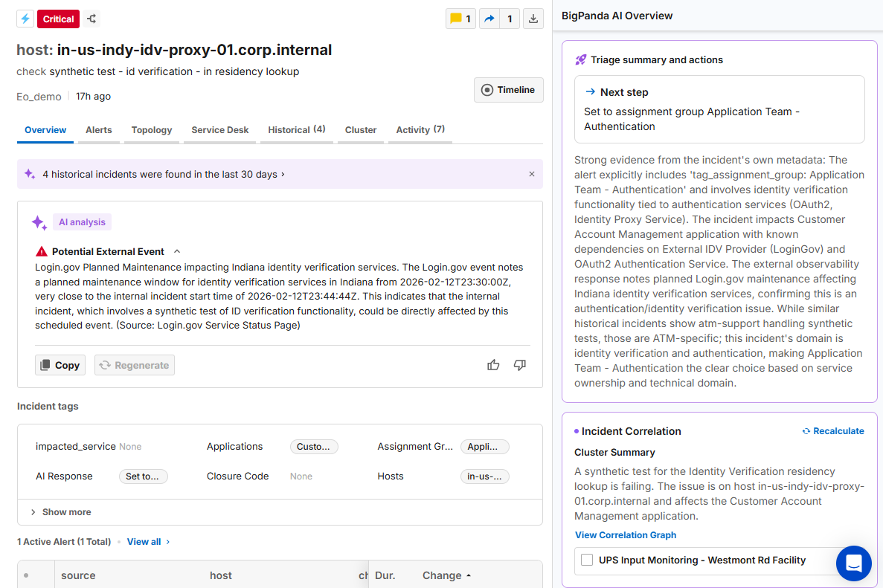Image resolution: width=883 pixels, height=588 pixels.
Task: Sort by the Change column
Action: [446, 575]
